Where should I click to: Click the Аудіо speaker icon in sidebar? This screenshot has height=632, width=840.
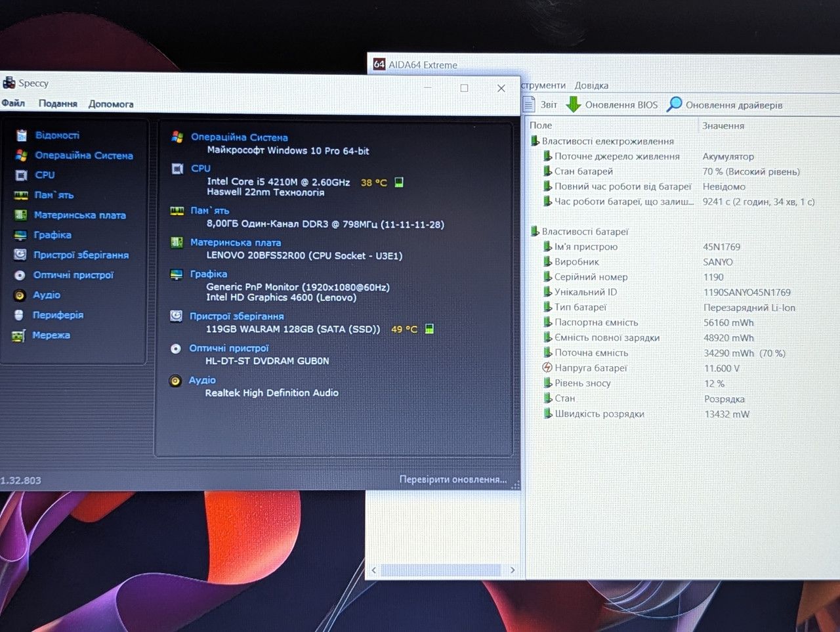20,295
